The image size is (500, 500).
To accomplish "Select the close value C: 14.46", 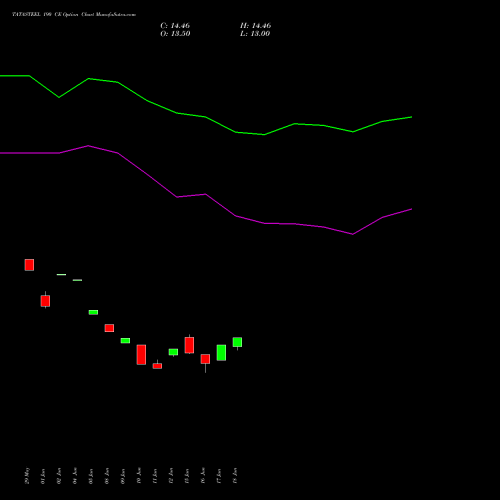I will [x=175, y=26].
